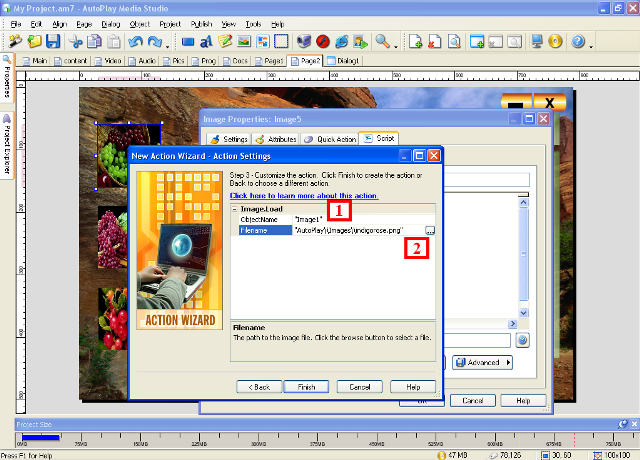The image size is (640, 460).
Task: Click the Back button in wizard
Action: click(x=257, y=386)
